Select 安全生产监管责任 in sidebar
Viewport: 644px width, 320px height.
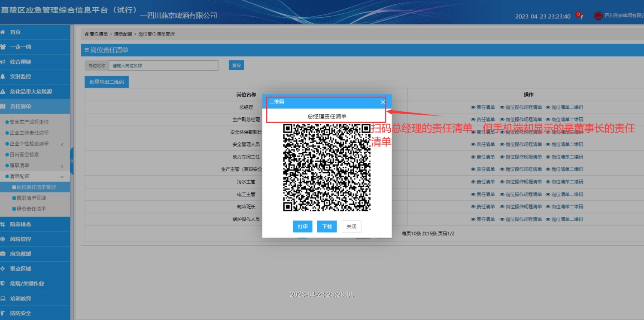(x=29, y=122)
